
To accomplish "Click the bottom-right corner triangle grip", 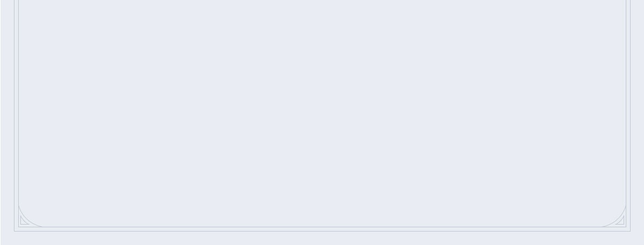I will (x=621, y=221).
